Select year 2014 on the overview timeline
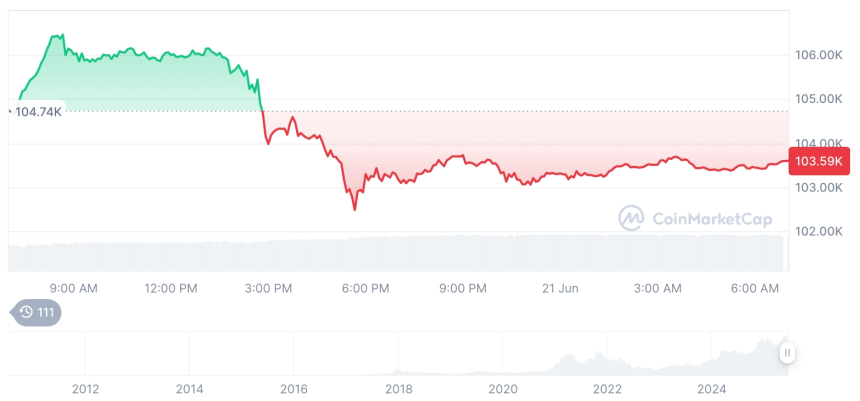The width and height of the screenshot is (860, 401). click(x=189, y=388)
